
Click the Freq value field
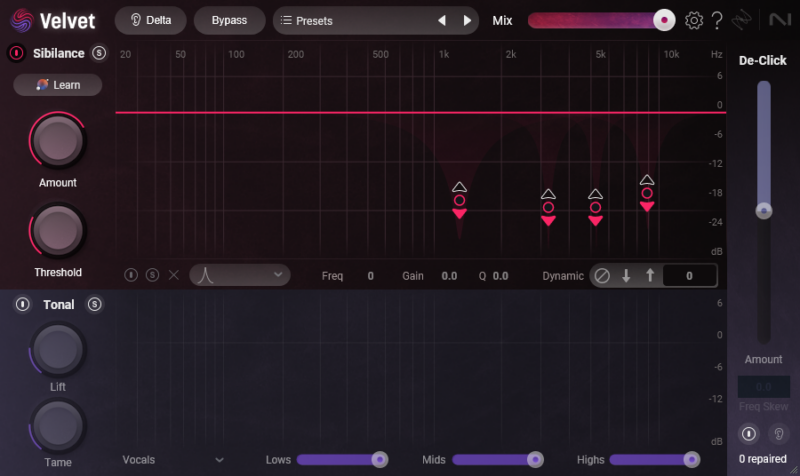370,276
